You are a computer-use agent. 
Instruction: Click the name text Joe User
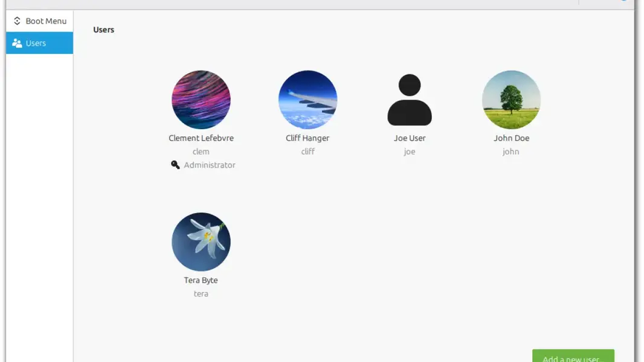[x=410, y=138]
